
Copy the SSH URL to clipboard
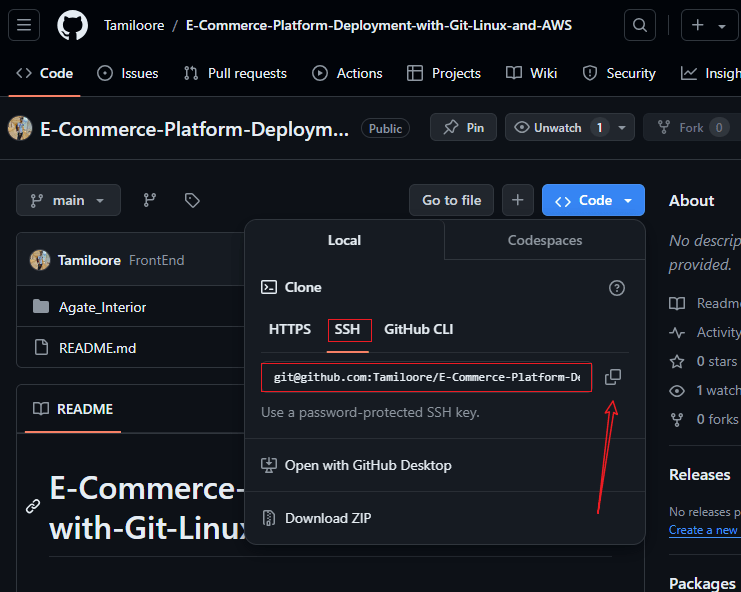click(x=613, y=377)
